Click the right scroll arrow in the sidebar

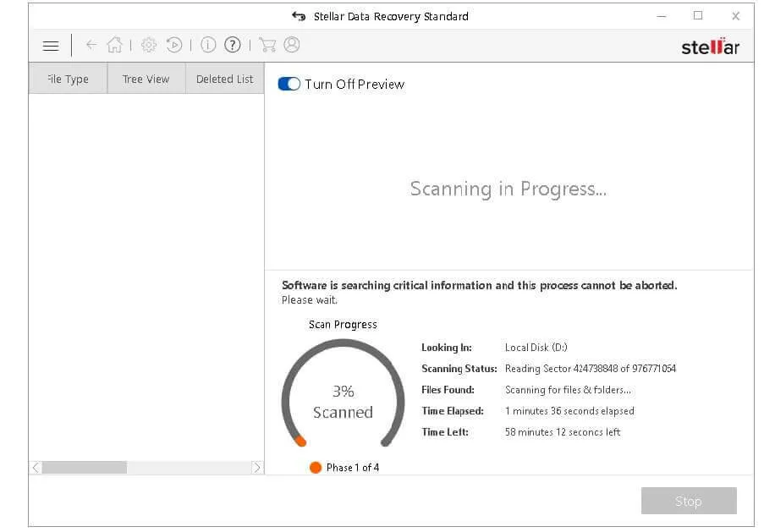click(257, 468)
